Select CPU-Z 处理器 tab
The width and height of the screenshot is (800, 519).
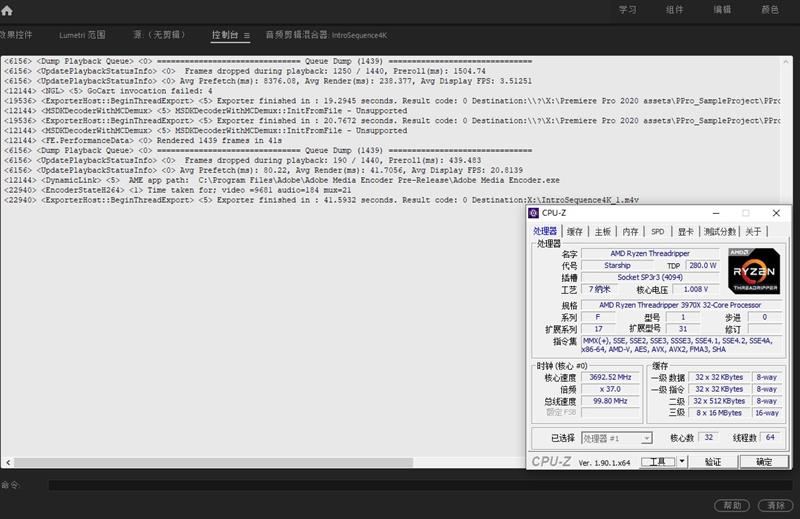point(545,231)
